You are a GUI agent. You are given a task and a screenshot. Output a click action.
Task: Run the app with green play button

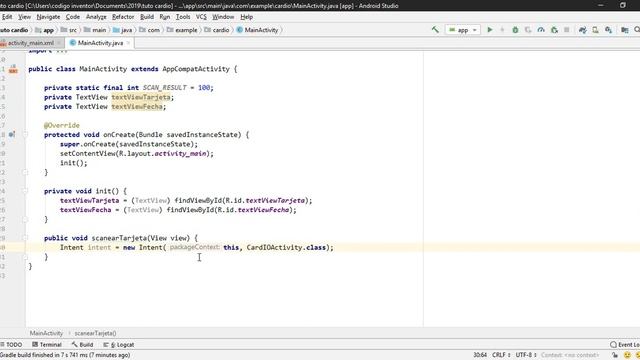click(x=490, y=30)
